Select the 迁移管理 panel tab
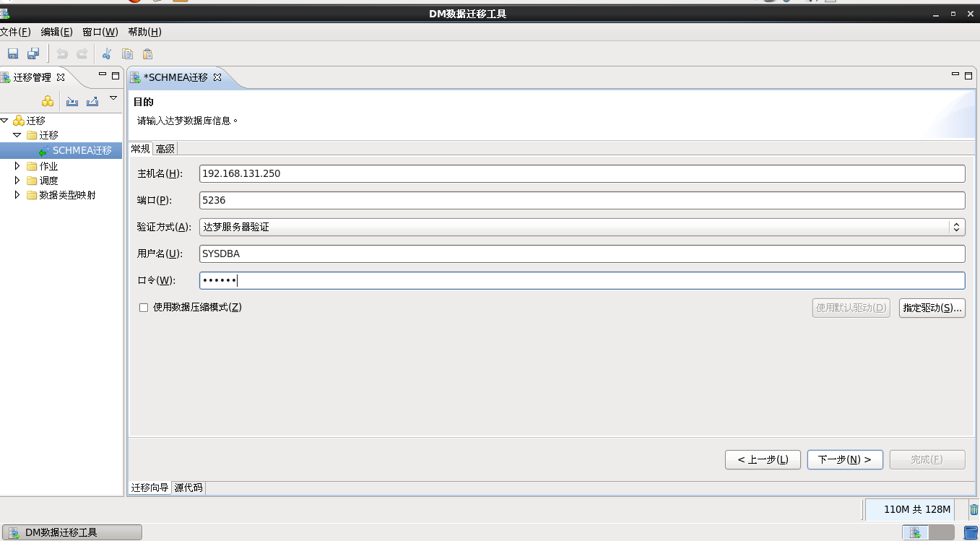 (32, 77)
